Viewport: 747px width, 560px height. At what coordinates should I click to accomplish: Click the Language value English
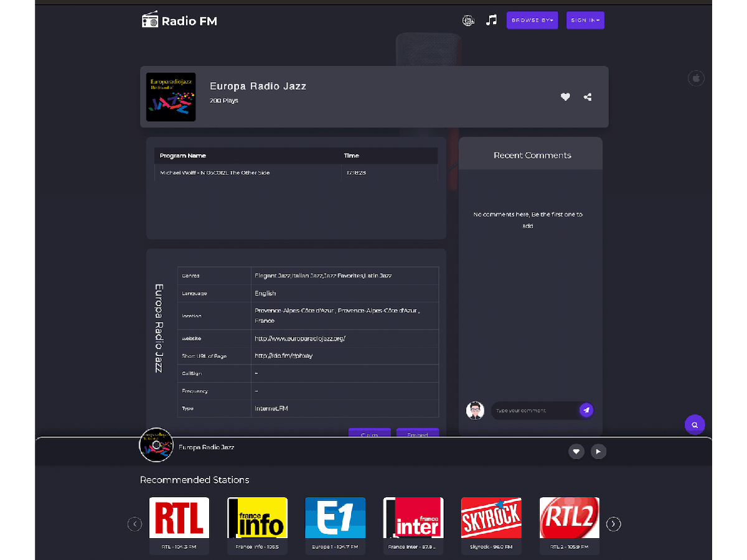pyautogui.click(x=265, y=293)
